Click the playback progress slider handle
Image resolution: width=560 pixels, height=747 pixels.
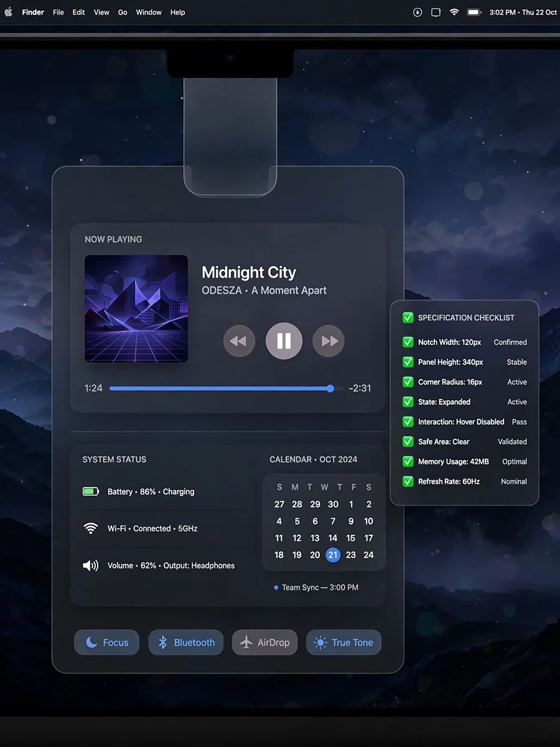tap(330, 388)
